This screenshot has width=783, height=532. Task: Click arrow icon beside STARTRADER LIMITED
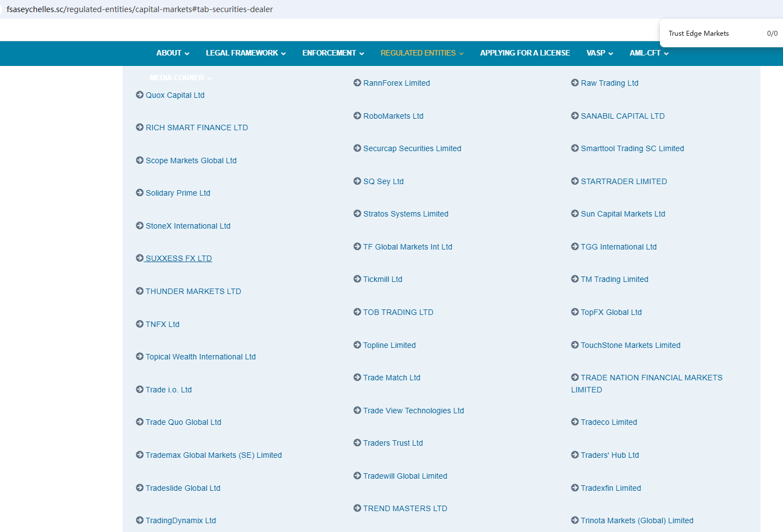coord(575,181)
